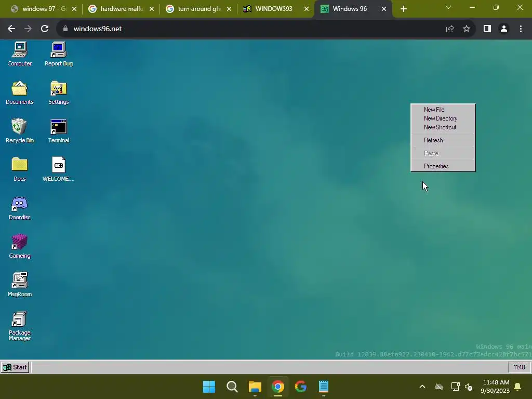
Task: Open the WELCOME markdown file icon
Action: pos(58,169)
